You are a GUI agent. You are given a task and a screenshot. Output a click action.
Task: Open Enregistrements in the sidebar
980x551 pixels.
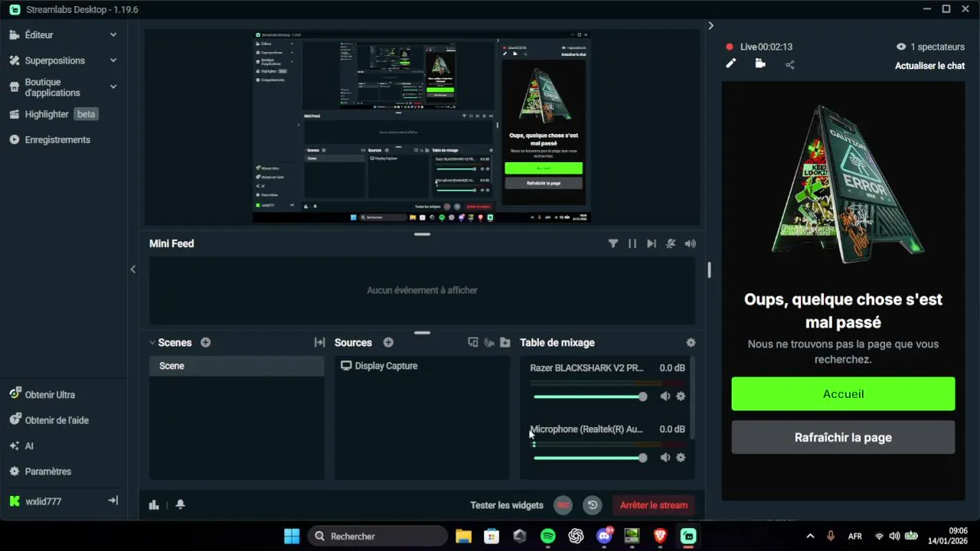tap(57, 140)
